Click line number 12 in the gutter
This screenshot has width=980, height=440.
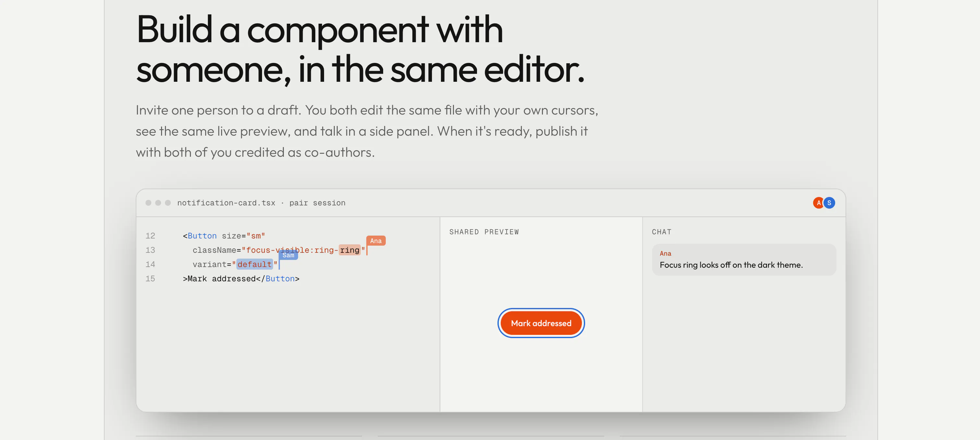pyautogui.click(x=150, y=236)
